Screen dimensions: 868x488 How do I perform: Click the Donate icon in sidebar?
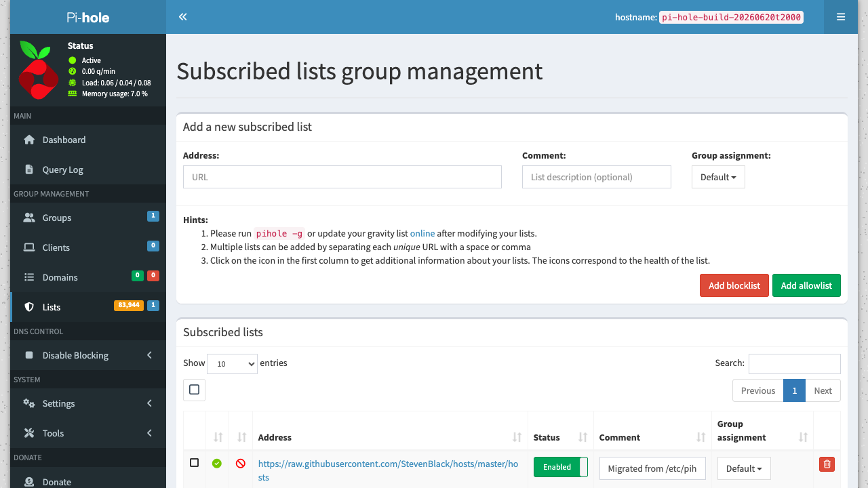tap(29, 482)
